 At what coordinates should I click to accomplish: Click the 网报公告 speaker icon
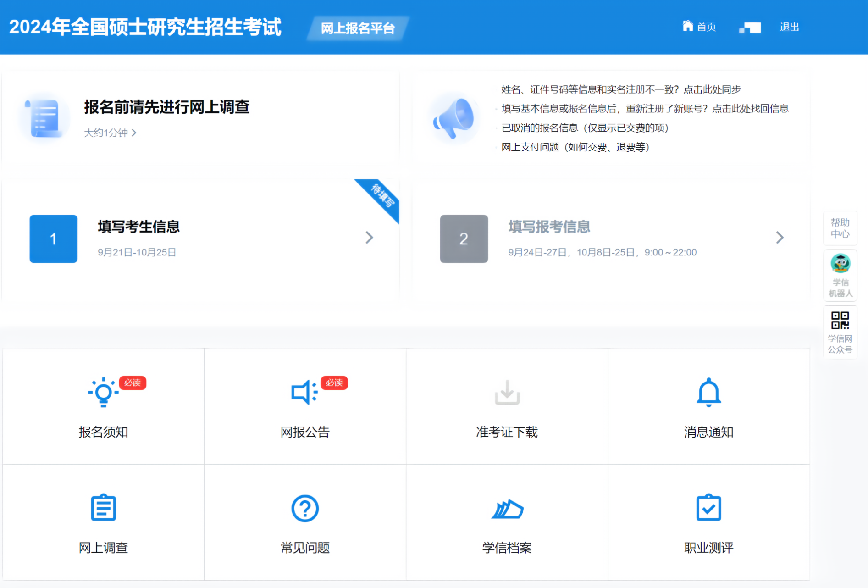click(x=303, y=392)
